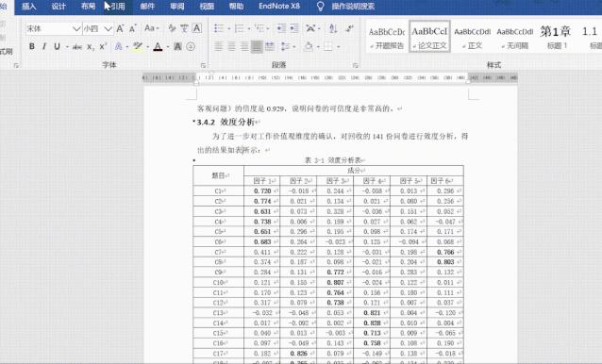Show or hide paragraph marks
602x364 pixels.
[x=349, y=28]
